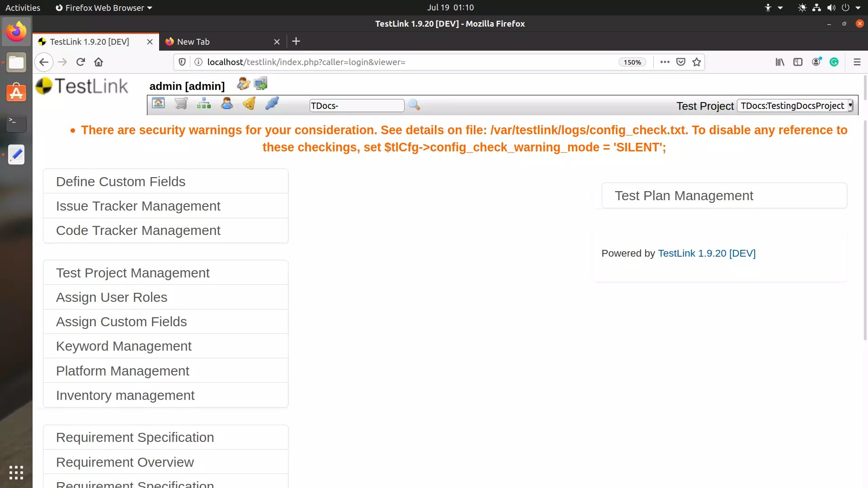Open Issue Tracker Management
This screenshot has height=488, width=868.
(138, 206)
